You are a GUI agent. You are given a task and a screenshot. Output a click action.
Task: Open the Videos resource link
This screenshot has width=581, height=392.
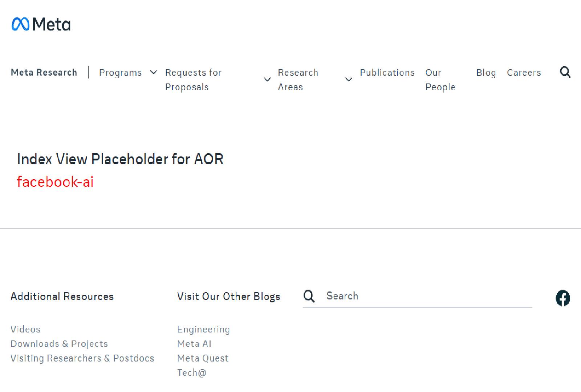click(x=25, y=329)
